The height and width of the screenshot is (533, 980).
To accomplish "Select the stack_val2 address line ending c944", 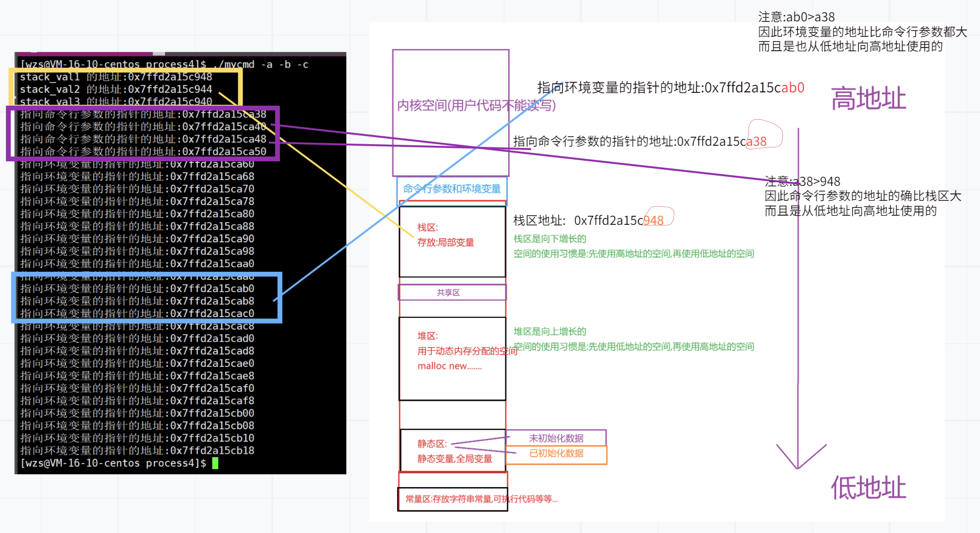I will [x=116, y=89].
